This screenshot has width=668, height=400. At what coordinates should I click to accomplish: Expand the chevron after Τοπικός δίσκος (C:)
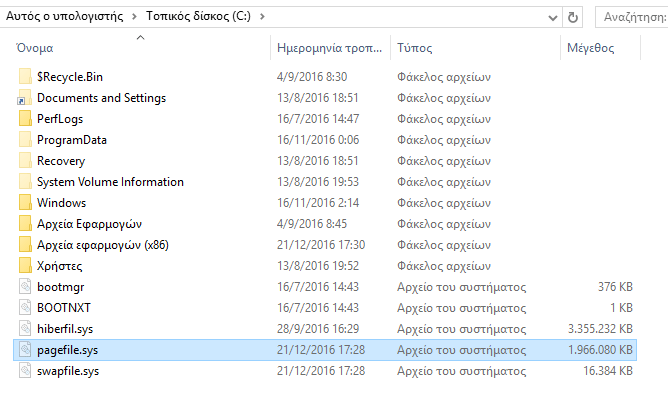[262, 17]
